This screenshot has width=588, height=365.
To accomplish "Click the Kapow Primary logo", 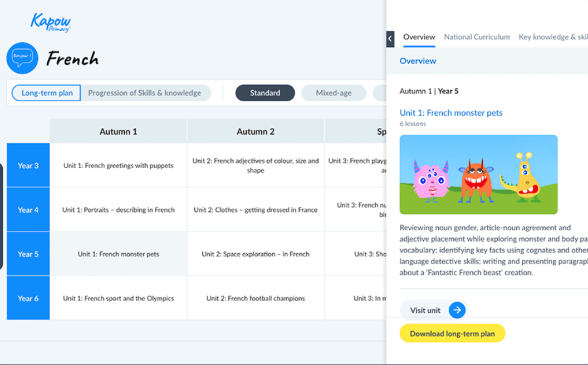I will pos(50,22).
